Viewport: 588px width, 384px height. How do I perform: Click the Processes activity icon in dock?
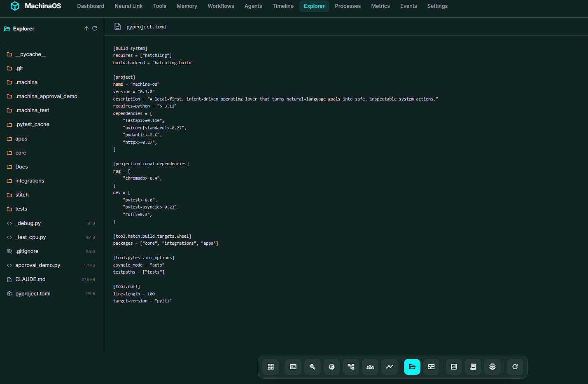(432, 367)
